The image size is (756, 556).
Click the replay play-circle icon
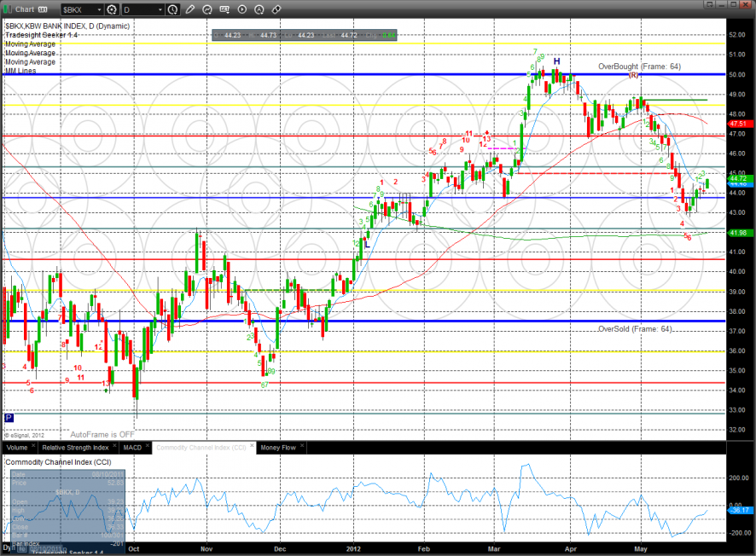242,10
